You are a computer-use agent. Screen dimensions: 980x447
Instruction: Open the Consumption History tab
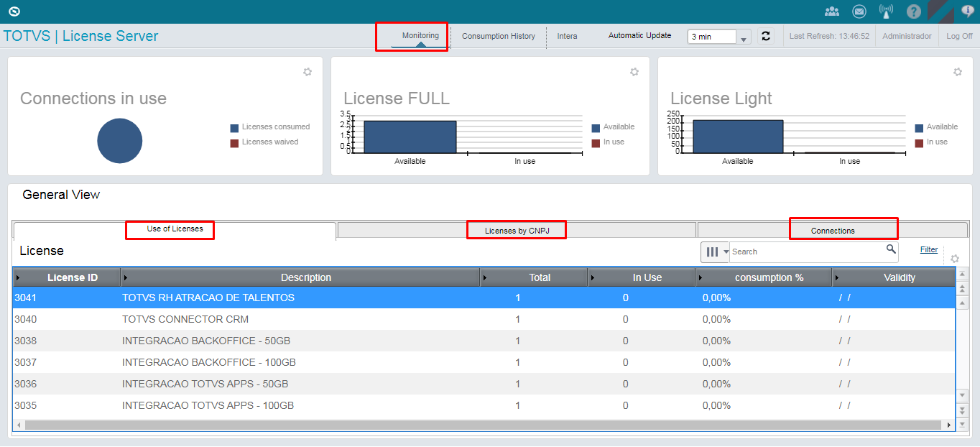(499, 36)
